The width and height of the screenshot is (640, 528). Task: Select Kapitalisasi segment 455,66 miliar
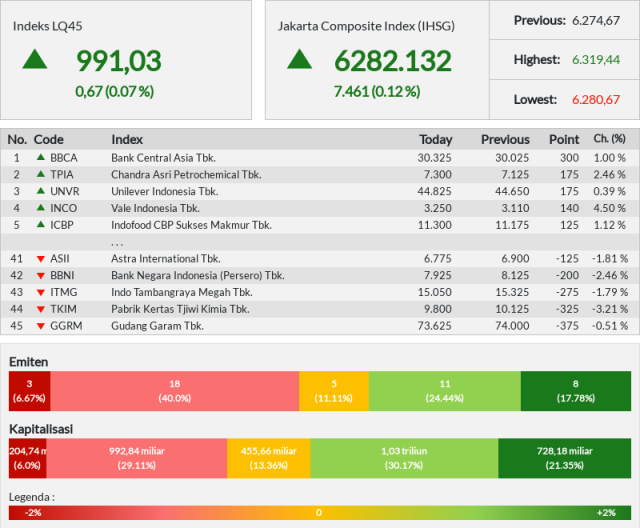pos(269,458)
